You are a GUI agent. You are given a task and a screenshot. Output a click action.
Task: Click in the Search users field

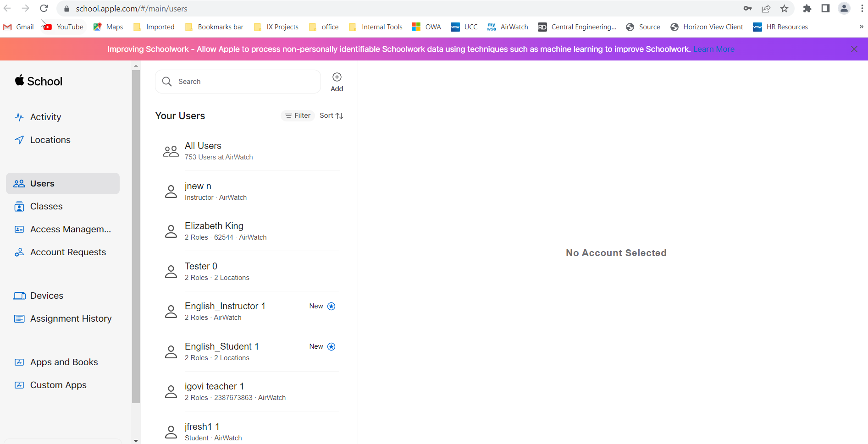pos(238,82)
